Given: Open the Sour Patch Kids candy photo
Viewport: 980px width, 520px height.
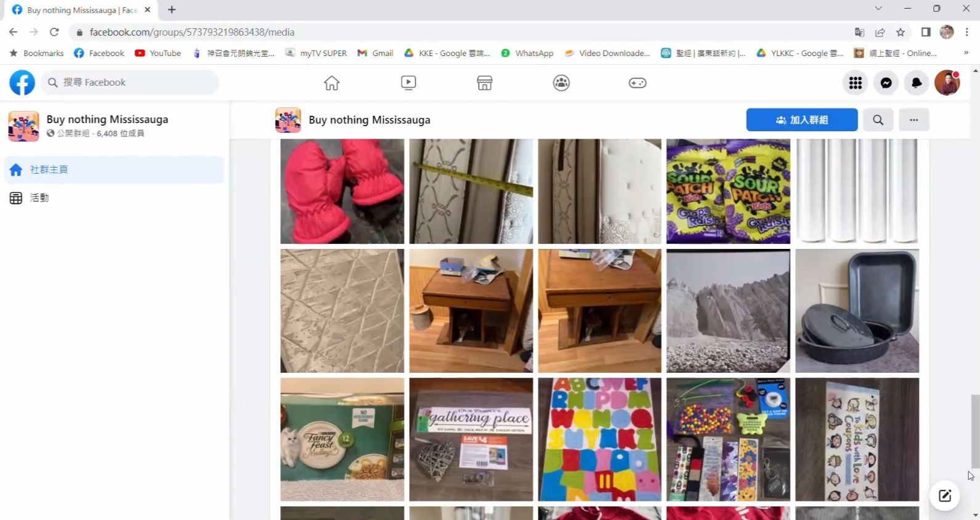Looking at the screenshot, I should [x=728, y=191].
